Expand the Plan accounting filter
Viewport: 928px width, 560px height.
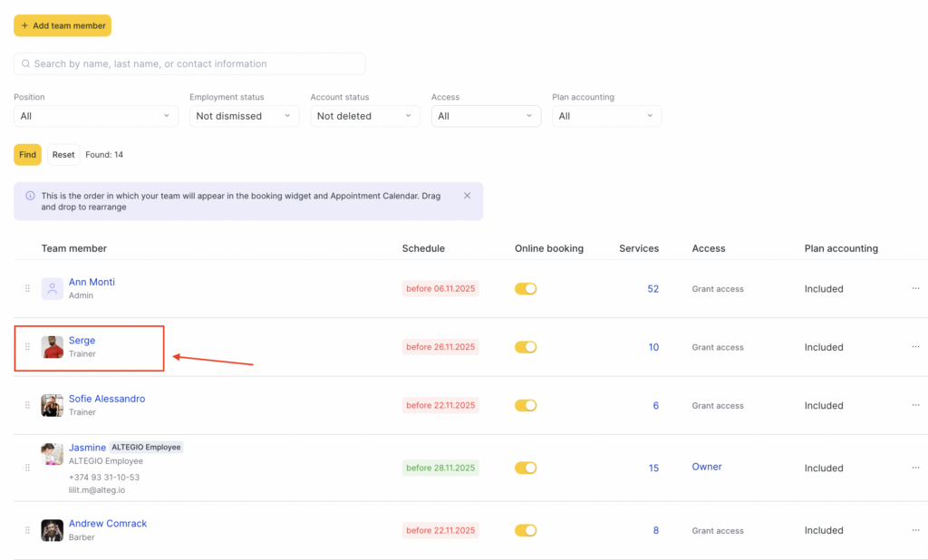click(x=606, y=116)
